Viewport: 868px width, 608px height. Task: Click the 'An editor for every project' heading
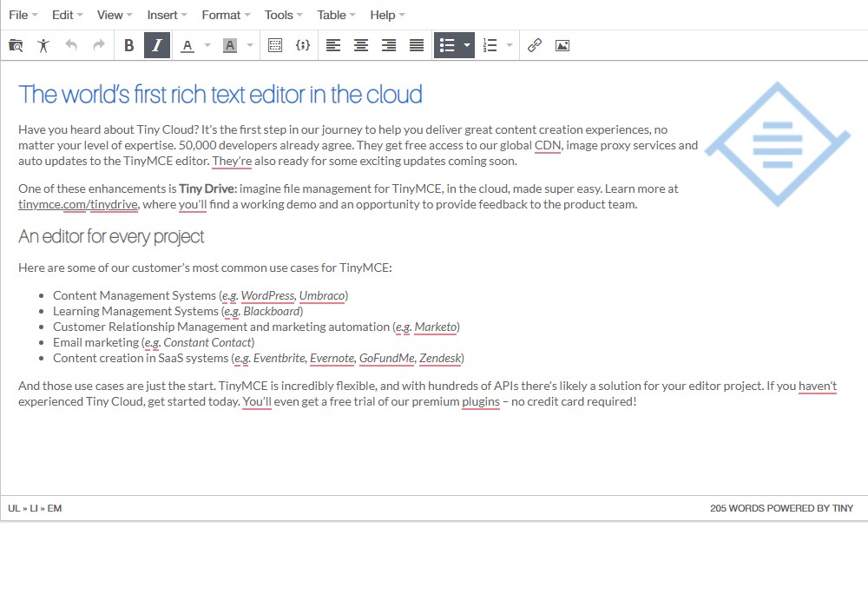click(x=111, y=236)
